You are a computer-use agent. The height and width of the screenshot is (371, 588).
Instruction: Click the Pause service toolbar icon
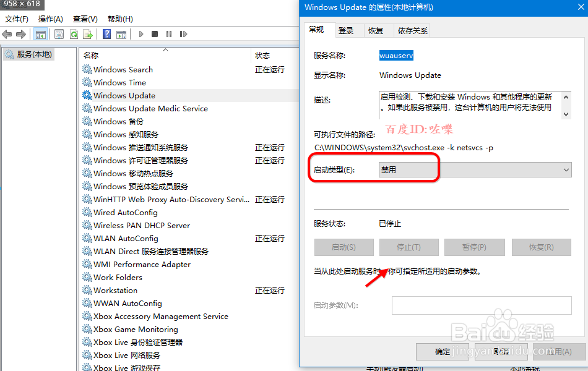pyautogui.click(x=169, y=34)
